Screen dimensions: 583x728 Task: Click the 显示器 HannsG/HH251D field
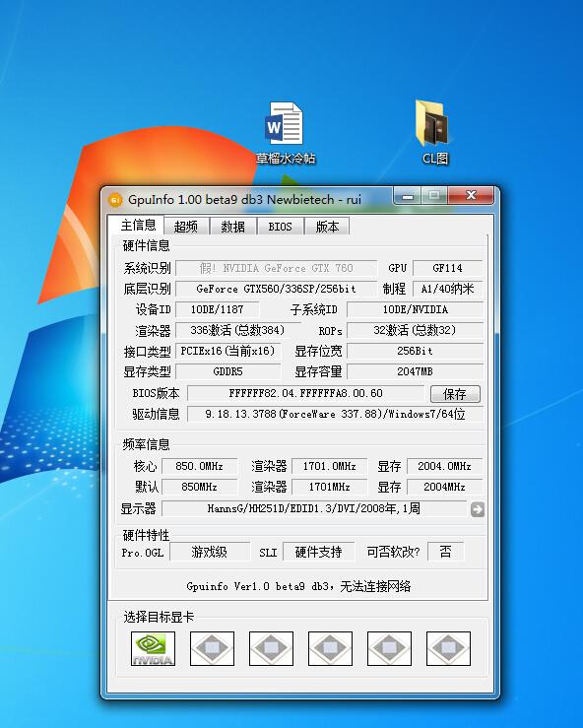314,509
